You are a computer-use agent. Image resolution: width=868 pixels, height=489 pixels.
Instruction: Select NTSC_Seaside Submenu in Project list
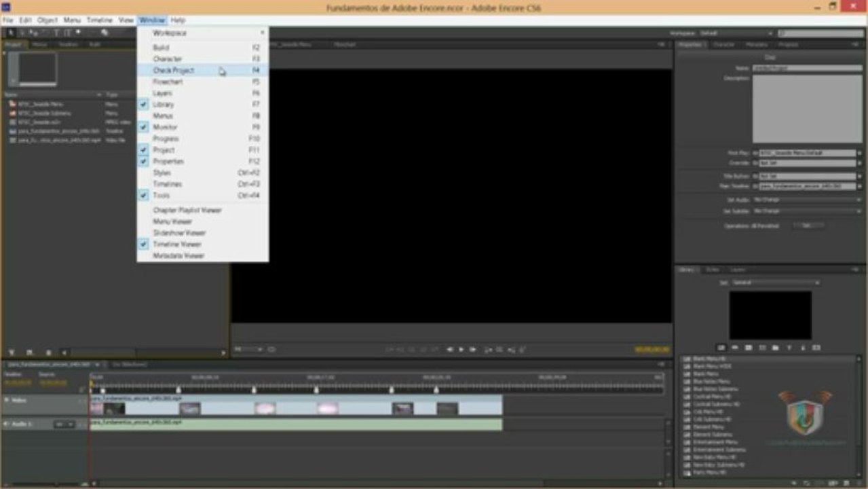(44, 113)
